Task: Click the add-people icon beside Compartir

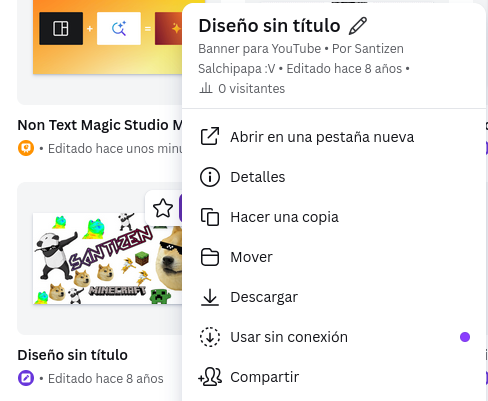Action: [x=210, y=377]
